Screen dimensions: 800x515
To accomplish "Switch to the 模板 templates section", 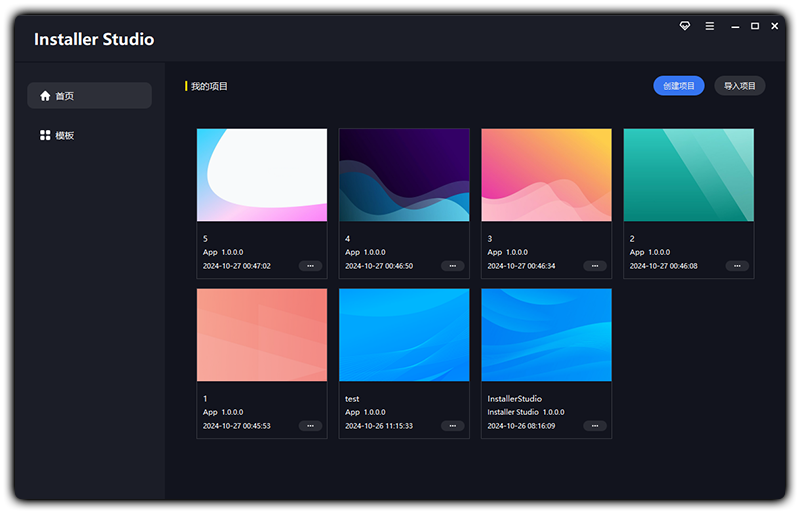I will (x=89, y=135).
